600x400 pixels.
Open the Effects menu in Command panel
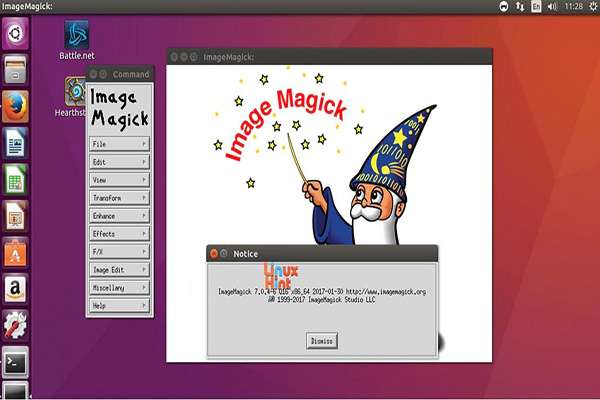119,234
